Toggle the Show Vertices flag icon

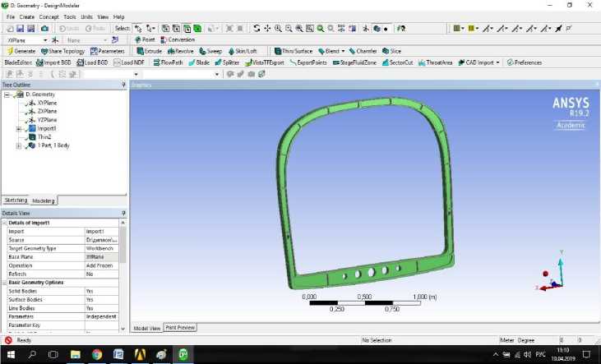click(569, 29)
